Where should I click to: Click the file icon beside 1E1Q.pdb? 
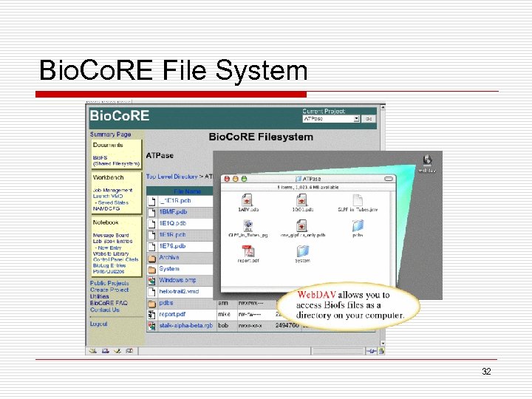pos(151,224)
